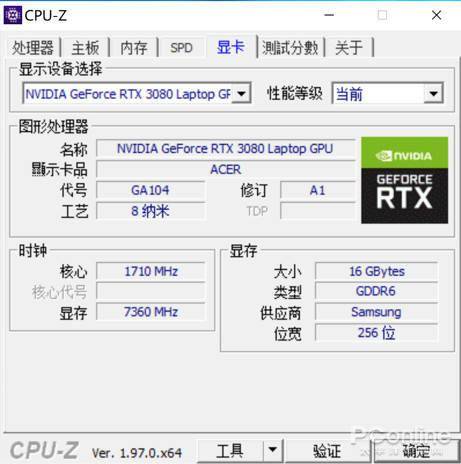Open the 測試分數 tab

290,48
